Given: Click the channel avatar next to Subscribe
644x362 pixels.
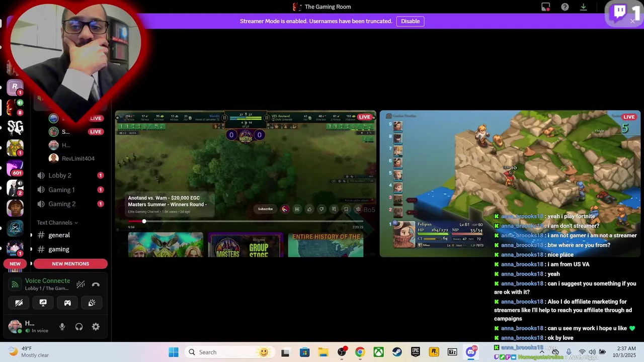Looking at the screenshot, I should click(285, 209).
